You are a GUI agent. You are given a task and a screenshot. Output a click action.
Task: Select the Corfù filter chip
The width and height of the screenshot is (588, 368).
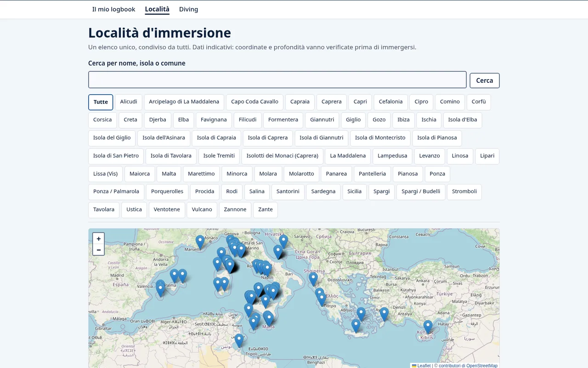(x=479, y=102)
